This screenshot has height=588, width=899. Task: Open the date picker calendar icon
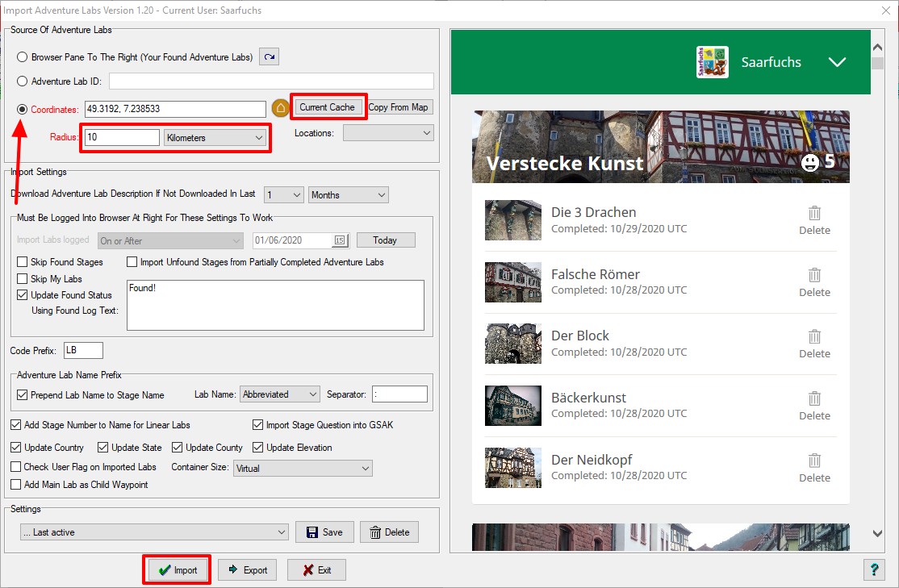click(340, 240)
